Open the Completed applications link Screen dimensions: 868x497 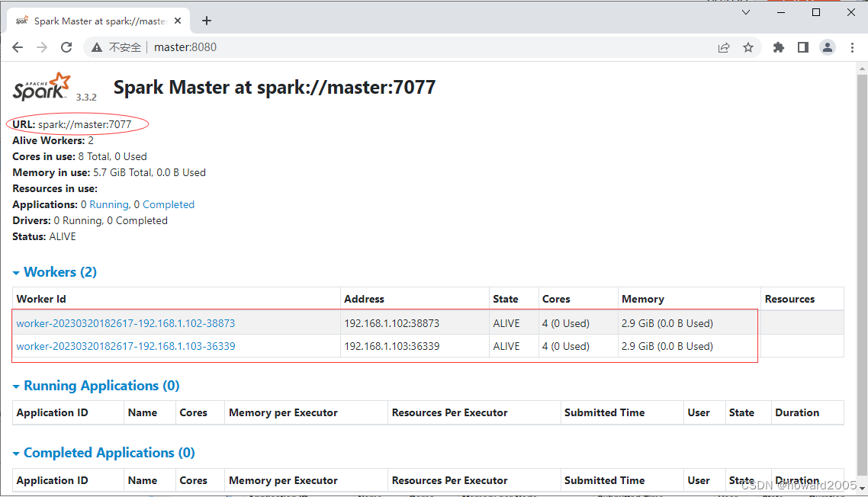[x=169, y=205]
